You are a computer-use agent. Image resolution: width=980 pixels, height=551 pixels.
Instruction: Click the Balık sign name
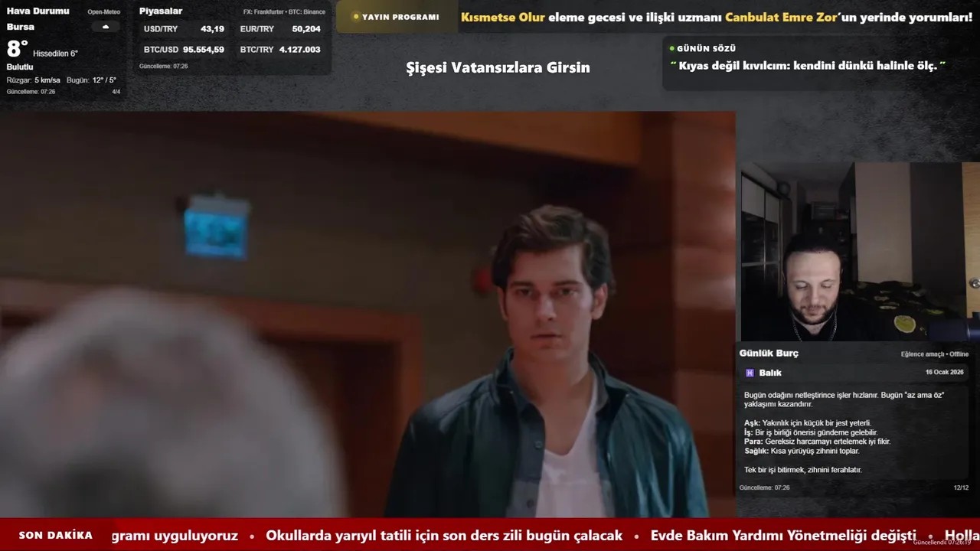770,373
